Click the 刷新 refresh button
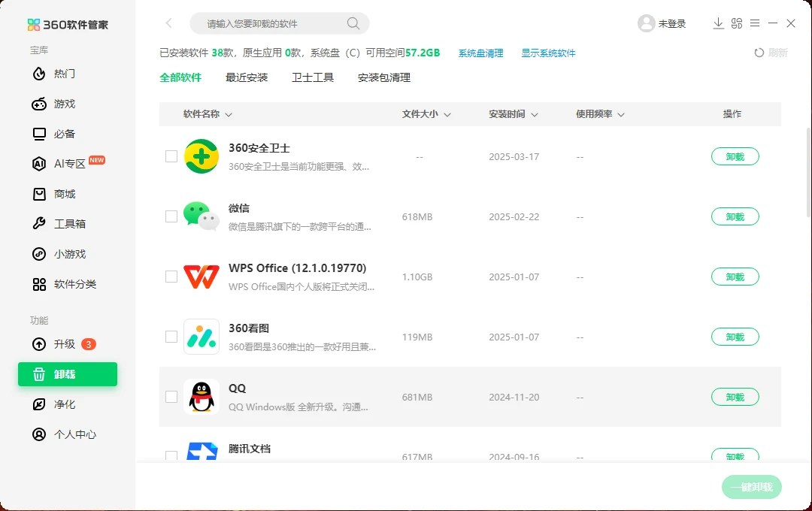The width and height of the screenshot is (812, 511). coord(771,53)
